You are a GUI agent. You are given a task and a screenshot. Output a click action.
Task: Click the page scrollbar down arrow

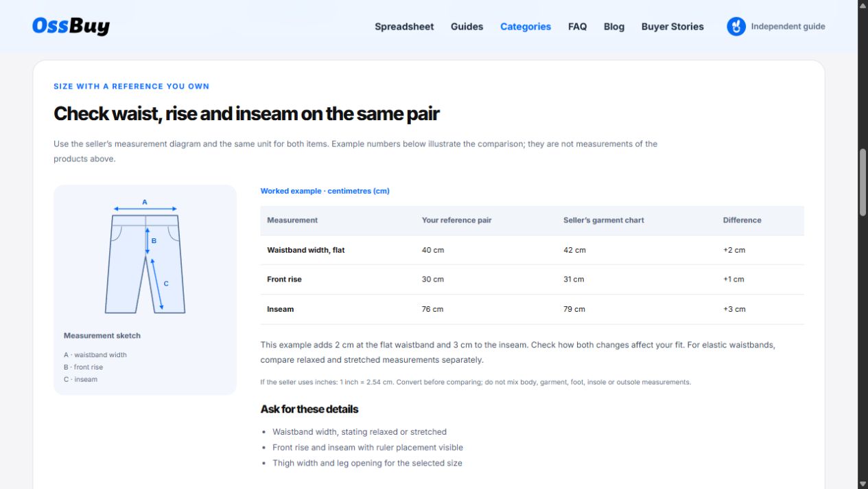pyautogui.click(x=863, y=484)
